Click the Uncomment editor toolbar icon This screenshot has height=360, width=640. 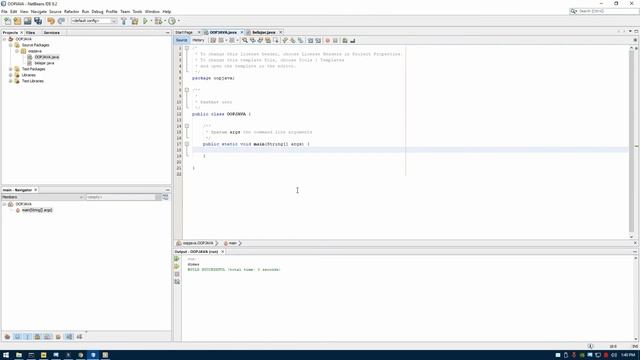coord(353,40)
